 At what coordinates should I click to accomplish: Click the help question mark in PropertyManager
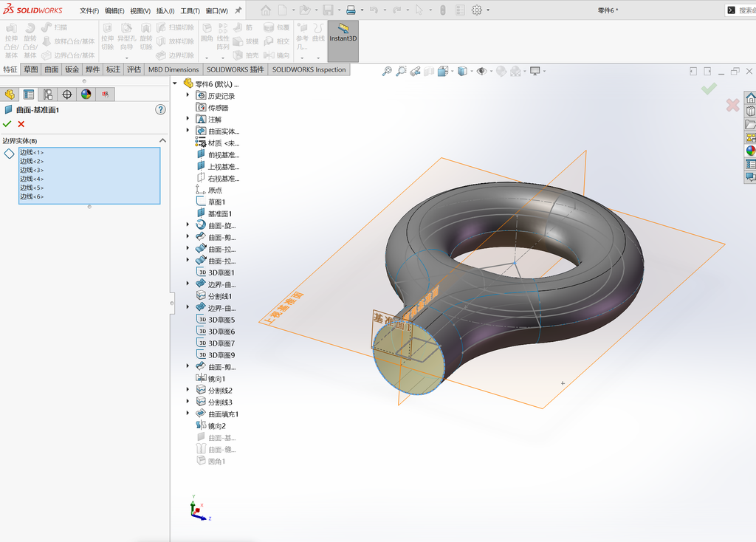(x=160, y=109)
